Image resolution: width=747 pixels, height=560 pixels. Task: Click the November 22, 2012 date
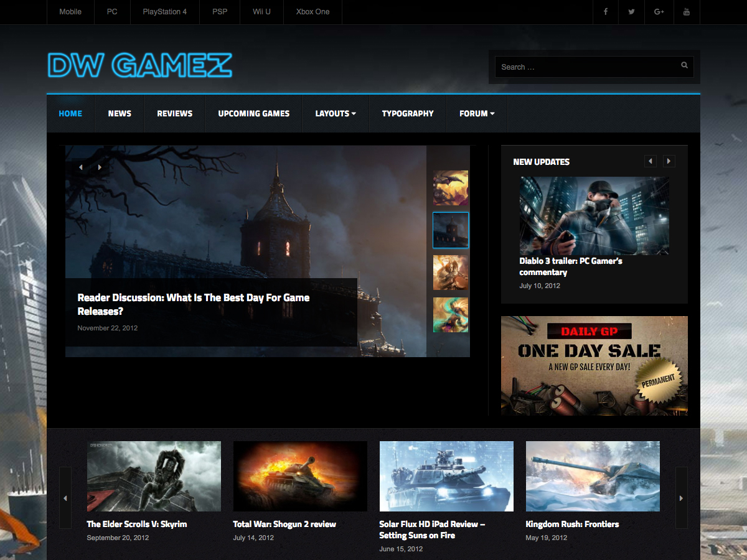click(108, 328)
